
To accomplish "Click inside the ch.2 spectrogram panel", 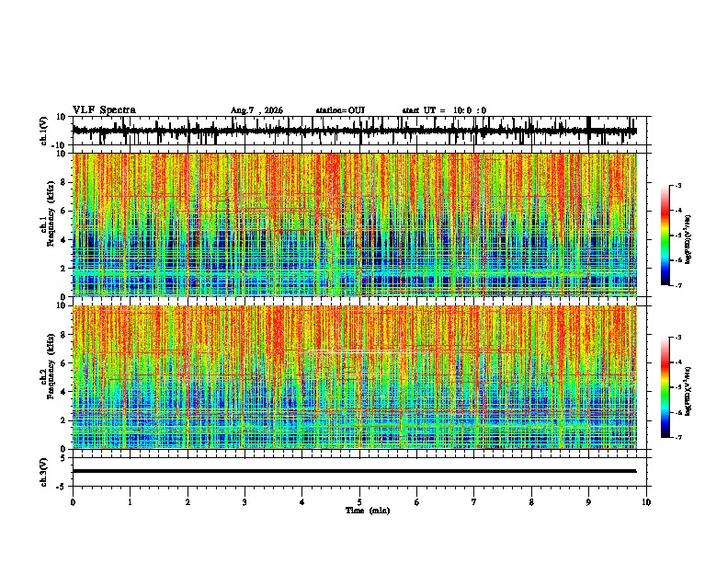I will (x=354, y=377).
